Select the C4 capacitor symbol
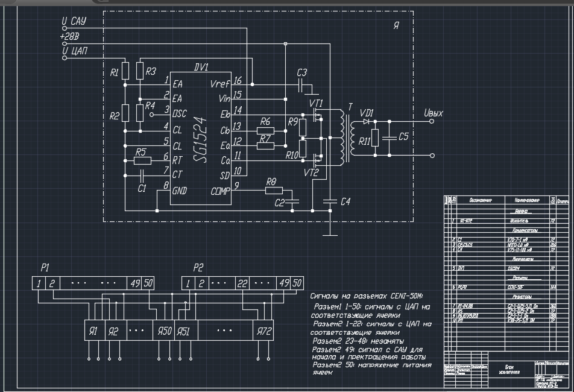Screen dimensions: 574x392 (330, 201)
